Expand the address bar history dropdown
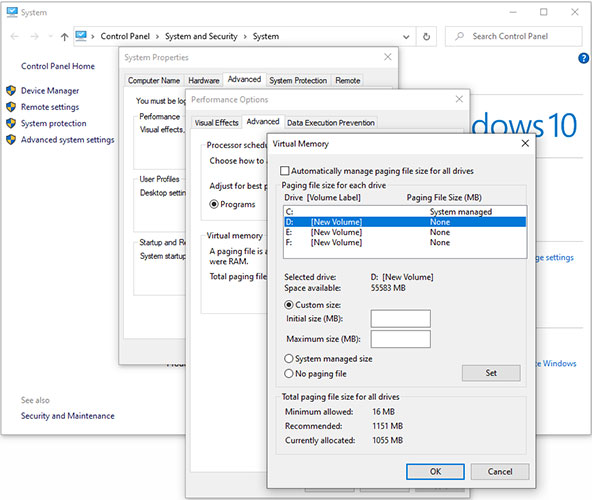592x500 pixels. (406, 37)
